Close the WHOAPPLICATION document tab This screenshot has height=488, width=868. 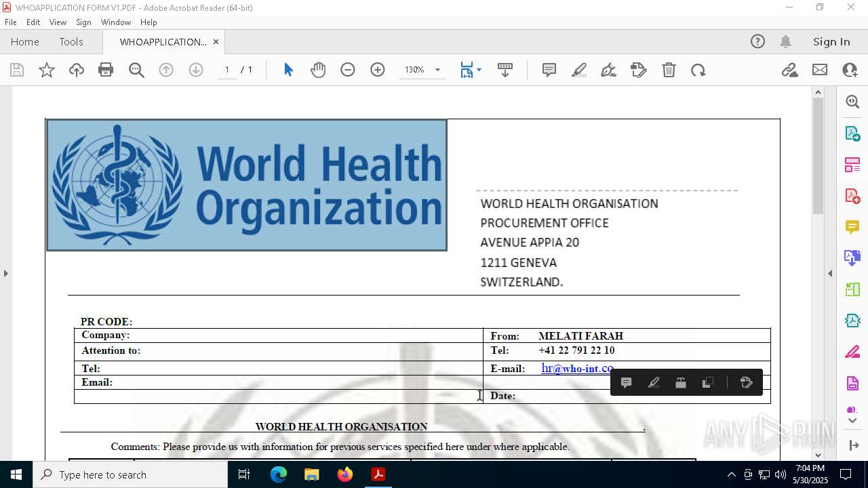pyautogui.click(x=216, y=42)
